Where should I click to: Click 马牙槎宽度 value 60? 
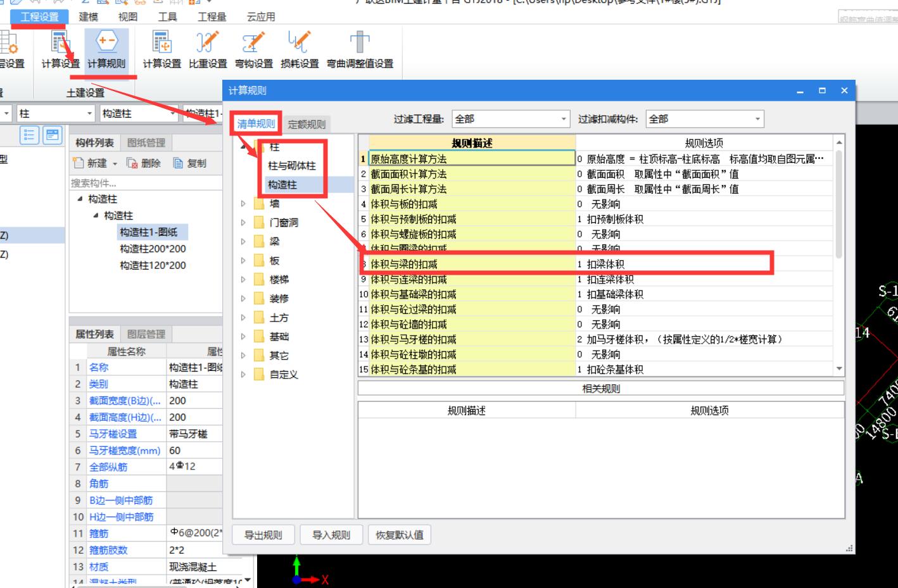click(x=194, y=451)
